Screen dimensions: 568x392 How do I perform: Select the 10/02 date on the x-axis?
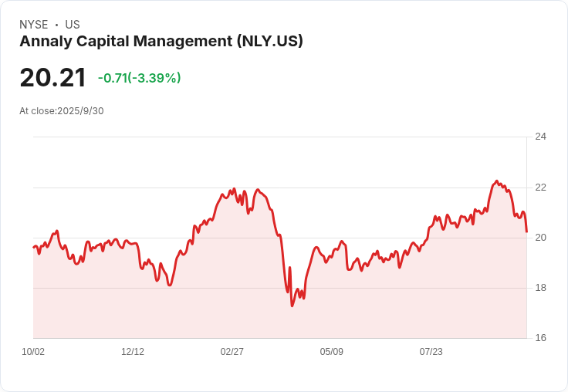[x=33, y=352]
